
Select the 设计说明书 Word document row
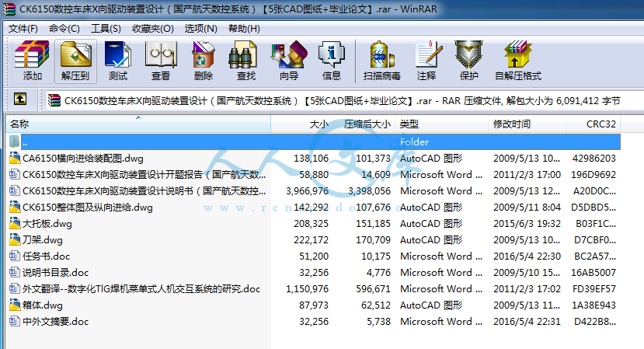pos(313,190)
